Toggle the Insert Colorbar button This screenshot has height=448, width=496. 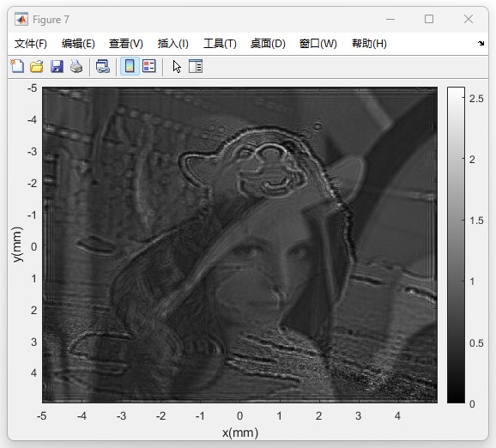[x=130, y=66]
